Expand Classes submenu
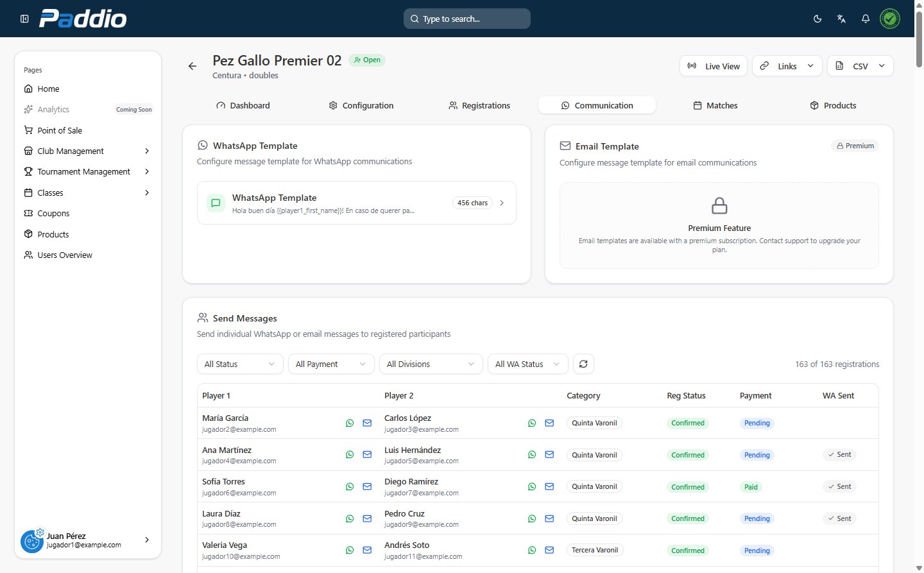924x573 pixels. pyautogui.click(x=147, y=192)
